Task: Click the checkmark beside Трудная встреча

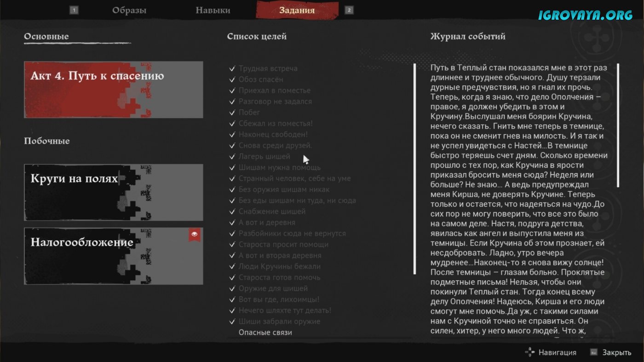Action: coord(232,68)
